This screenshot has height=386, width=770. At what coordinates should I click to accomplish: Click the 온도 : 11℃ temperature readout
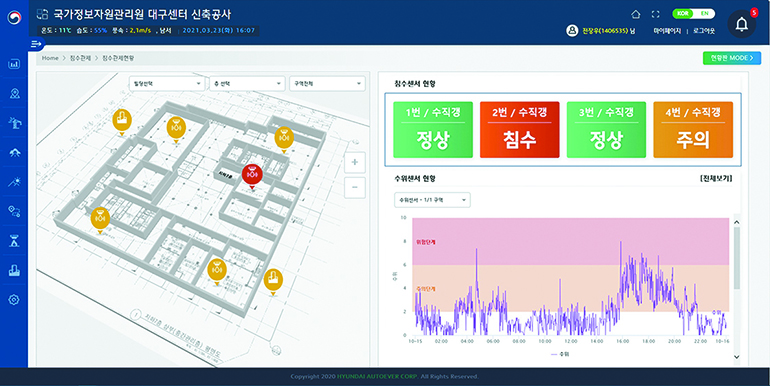(56, 30)
